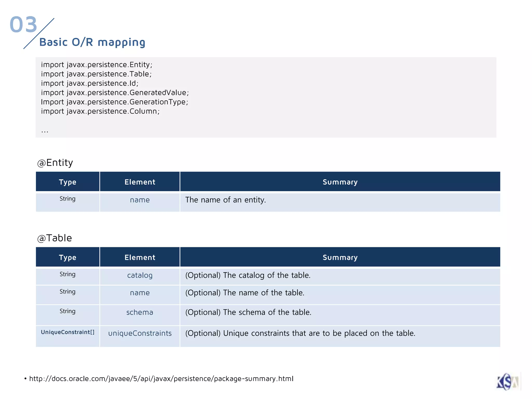Click the '...' ellipsis in the code block
The image size is (532, 399).
click(45, 131)
